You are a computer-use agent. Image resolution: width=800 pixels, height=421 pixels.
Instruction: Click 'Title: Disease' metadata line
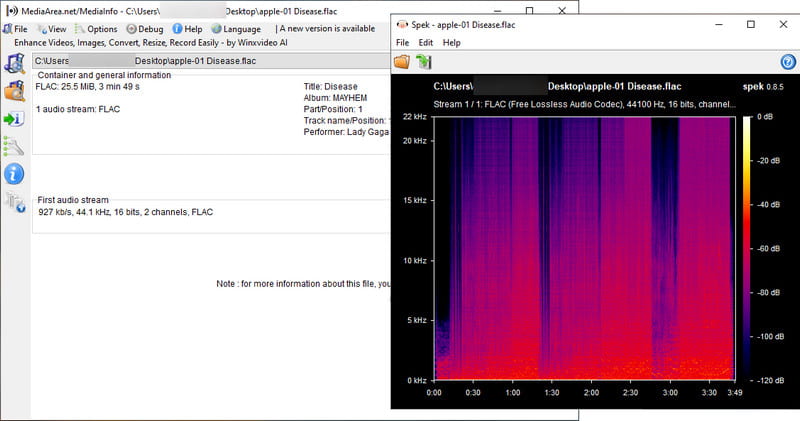pos(331,87)
